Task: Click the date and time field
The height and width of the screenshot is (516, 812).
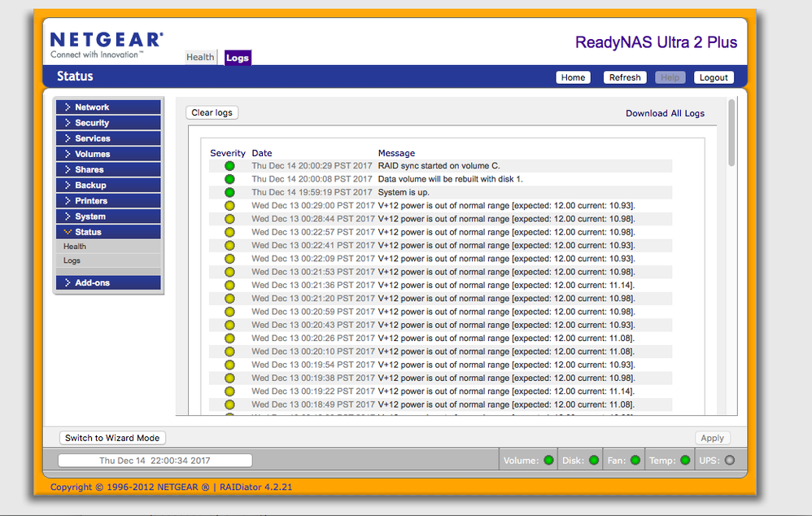Action: pyautogui.click(x=155, y=461)
